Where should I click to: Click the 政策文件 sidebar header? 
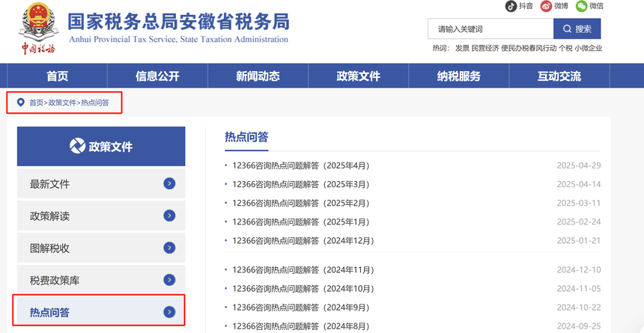101,146
